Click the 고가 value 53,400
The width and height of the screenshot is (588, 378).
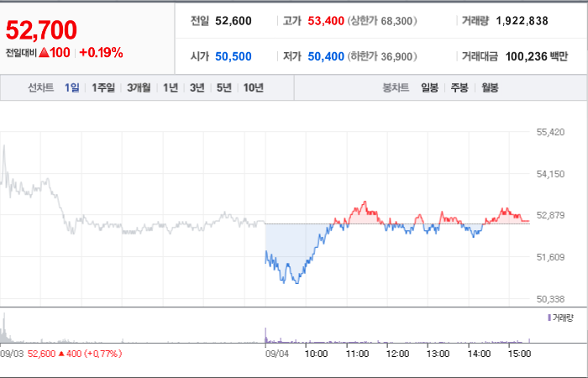coord(326,21)
